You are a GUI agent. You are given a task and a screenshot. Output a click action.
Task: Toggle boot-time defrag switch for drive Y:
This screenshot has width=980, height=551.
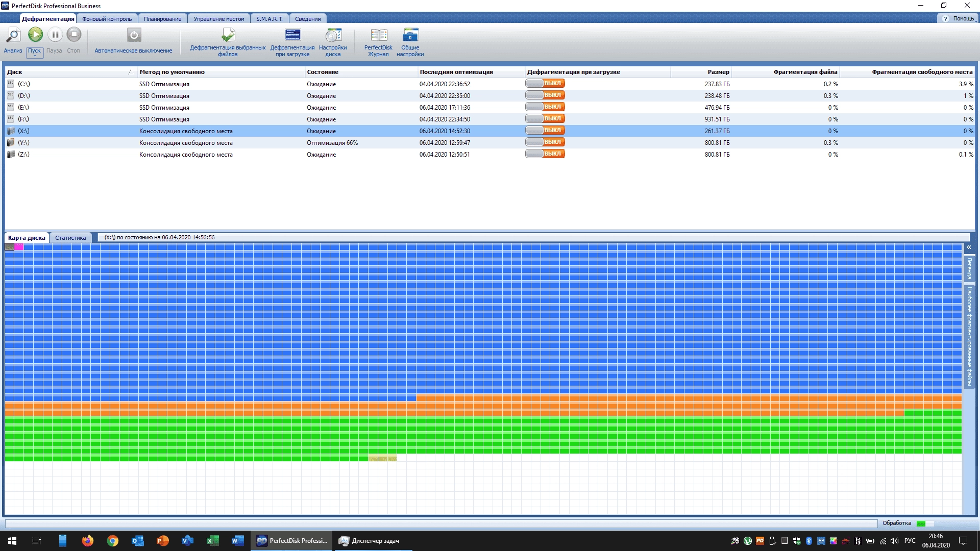[x=545, y=142]
